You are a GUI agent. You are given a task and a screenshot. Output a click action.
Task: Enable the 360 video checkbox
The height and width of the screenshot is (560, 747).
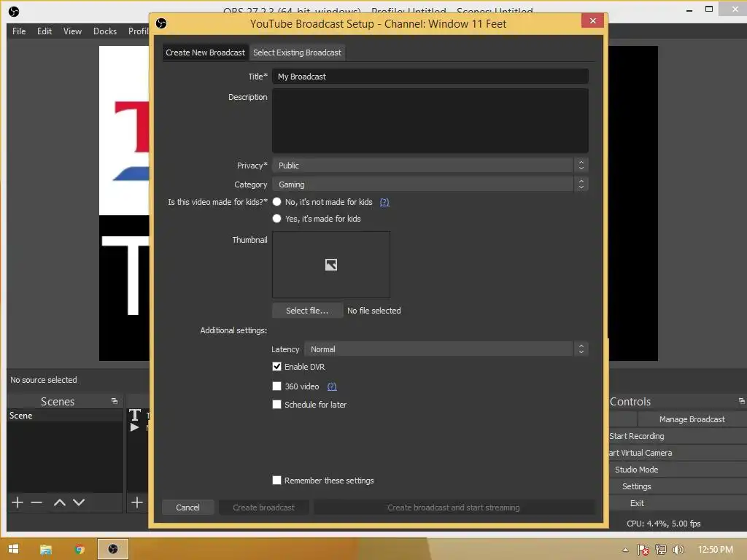[x=276, y=386]
